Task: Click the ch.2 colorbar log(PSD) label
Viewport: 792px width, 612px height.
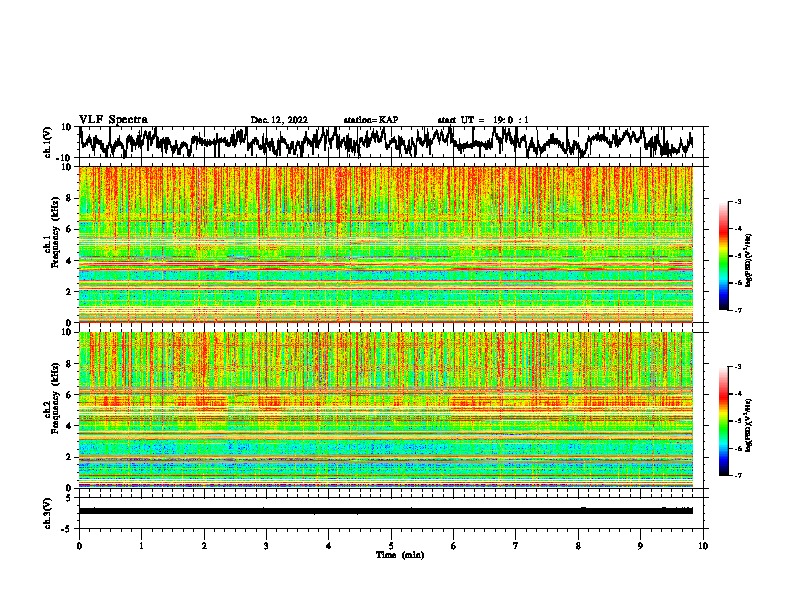Action: click(749, 424)
